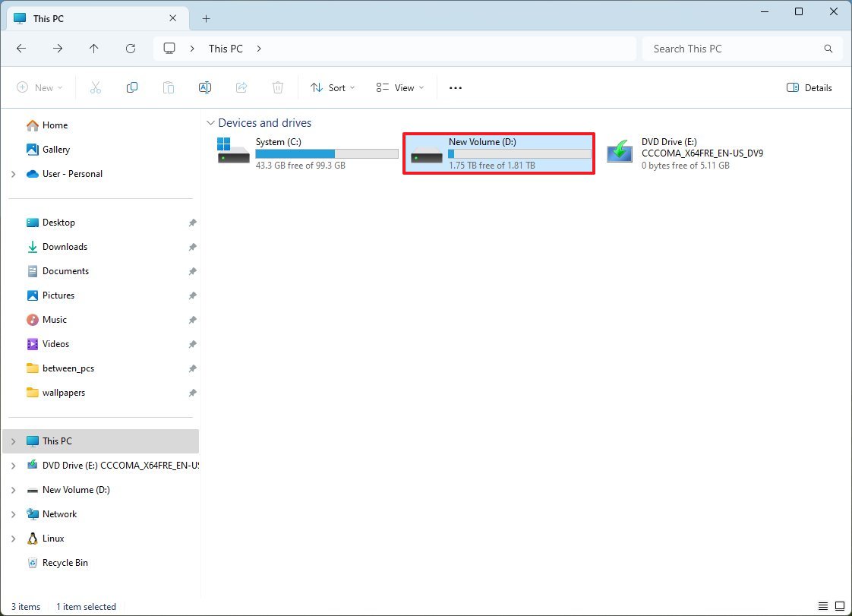Open the System (C:) drive
Screen dimensions: 852x616
[x=307, y=153]
